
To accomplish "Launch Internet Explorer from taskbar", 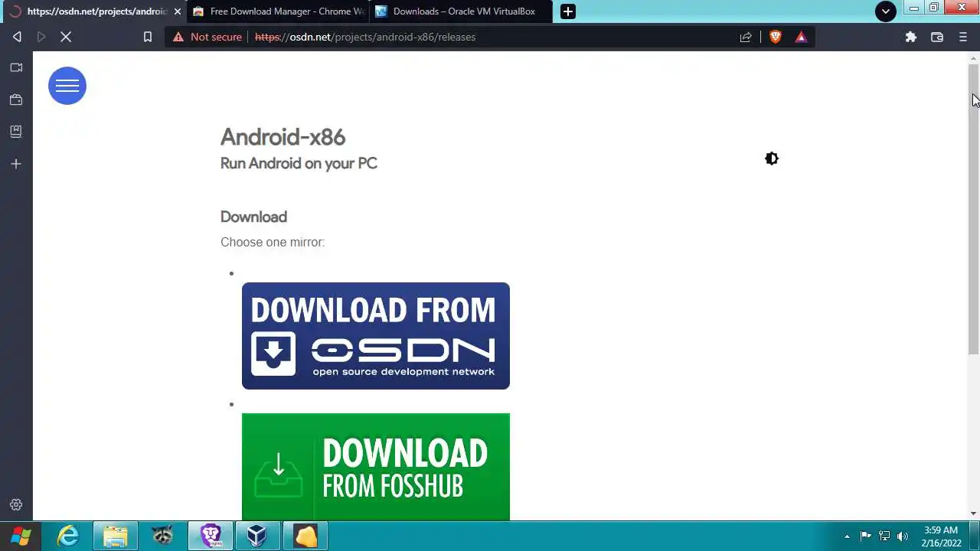I will point(68,536).
